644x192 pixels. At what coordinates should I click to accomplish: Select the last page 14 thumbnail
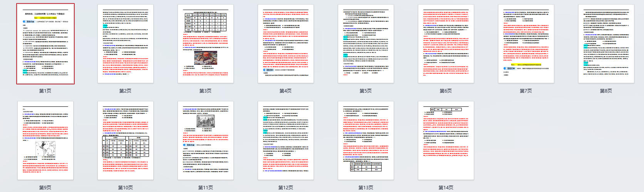446,141
